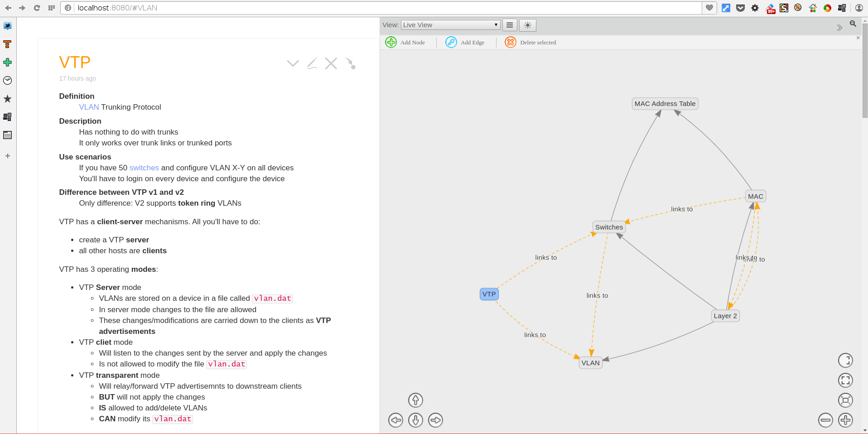Zoom in the graph with plus button

845,420
